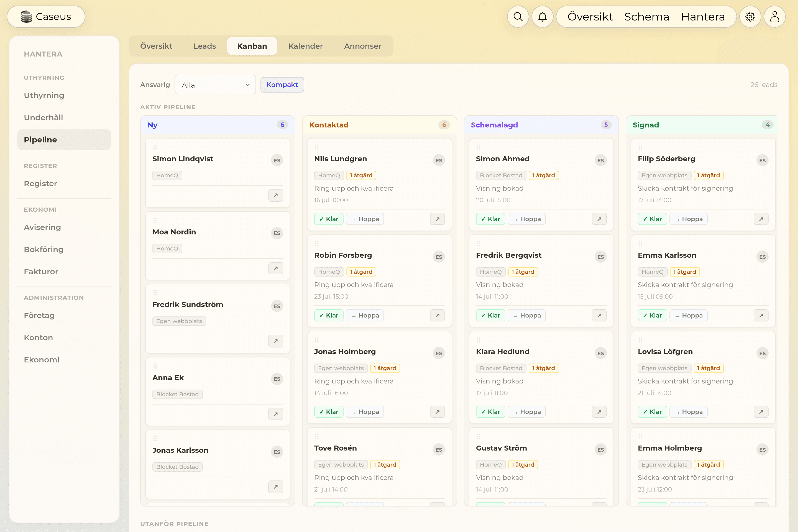Viewport: 798px width, 532px height.
Task: Open Jonas Karlsson card arrow icon
Action: [x=275, y=487]
